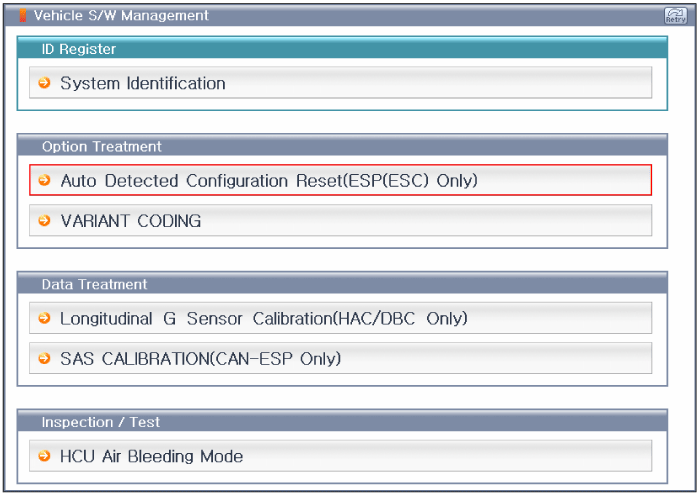
Task: Open VARIANT CODING option
Action: (341, 220)
